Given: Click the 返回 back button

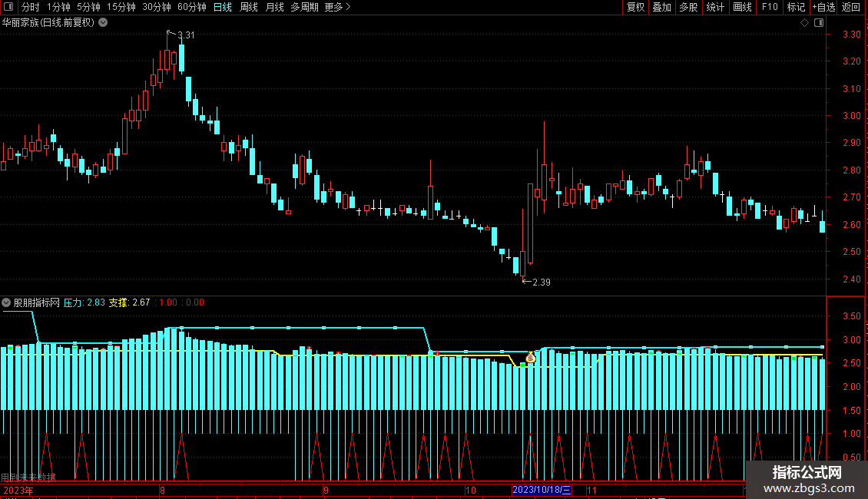Looking at the screenshot, I should point(851,7).
